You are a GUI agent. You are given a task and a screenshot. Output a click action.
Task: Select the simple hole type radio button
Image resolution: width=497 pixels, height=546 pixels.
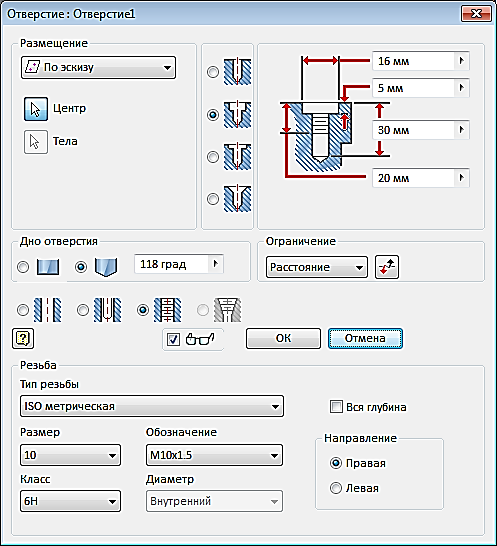[x=23, y=310]
